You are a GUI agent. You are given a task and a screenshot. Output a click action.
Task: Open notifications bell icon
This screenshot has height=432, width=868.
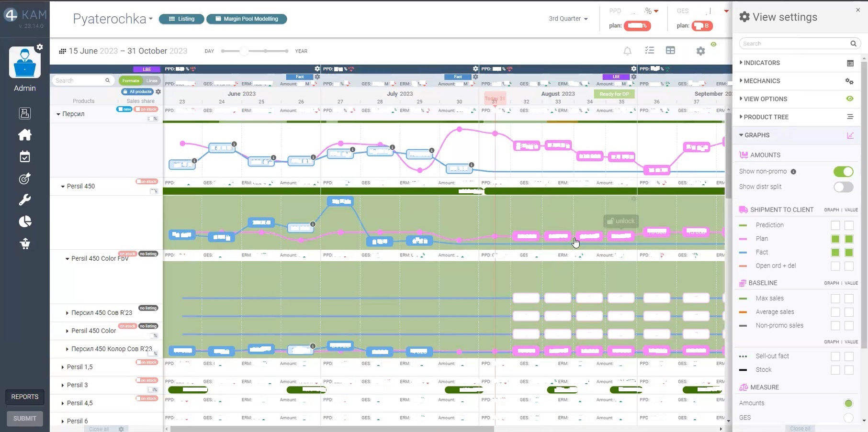[627, 51]
